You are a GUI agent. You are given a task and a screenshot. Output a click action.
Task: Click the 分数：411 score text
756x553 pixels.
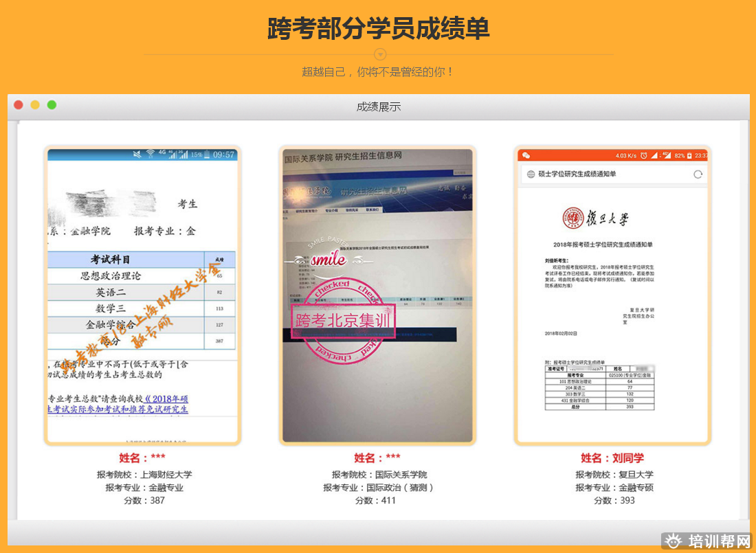377,501
